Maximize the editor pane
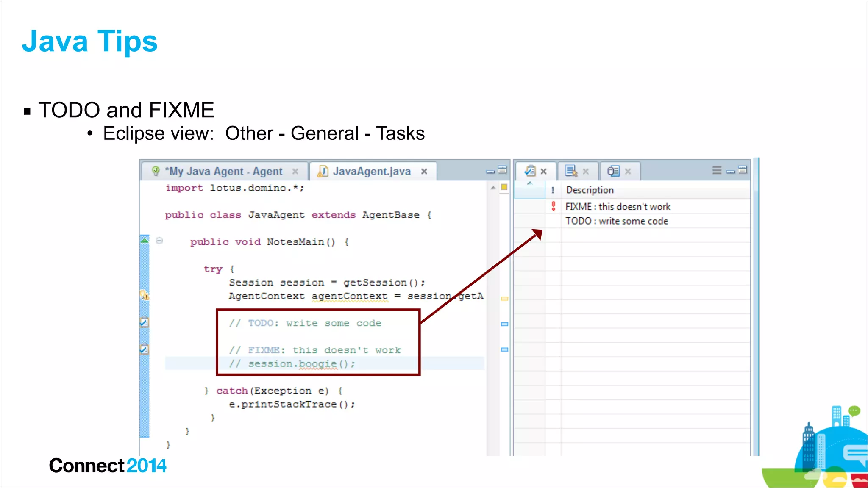This screenshot has height=488, width=868. pos(502,169)
